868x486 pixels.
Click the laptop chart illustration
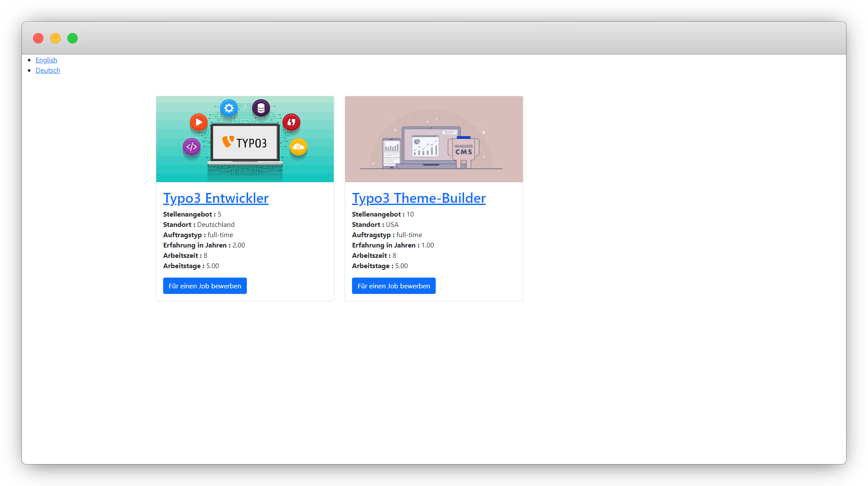point(425,147)
